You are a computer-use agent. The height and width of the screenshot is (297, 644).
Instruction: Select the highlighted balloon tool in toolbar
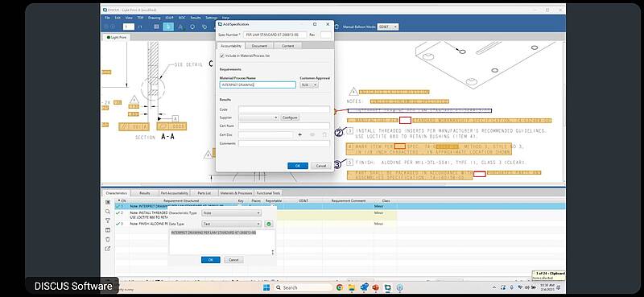pos(168,27)
